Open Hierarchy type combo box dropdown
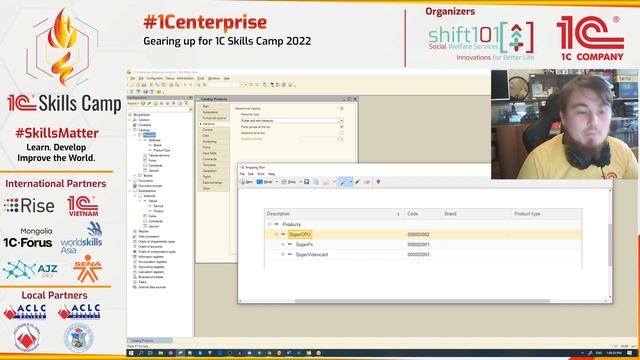Image resolution: width=640 pixels, height=360 pixels. pos(341,121)
